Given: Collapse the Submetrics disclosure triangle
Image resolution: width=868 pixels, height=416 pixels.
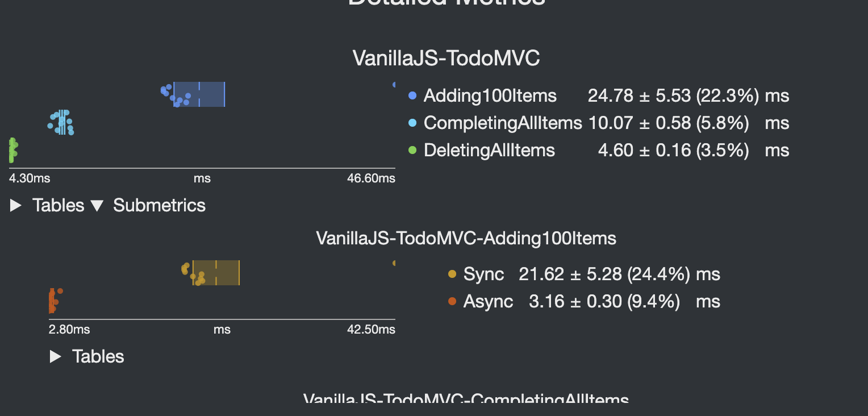Looking at the screenshot, I should pos(97,206).
